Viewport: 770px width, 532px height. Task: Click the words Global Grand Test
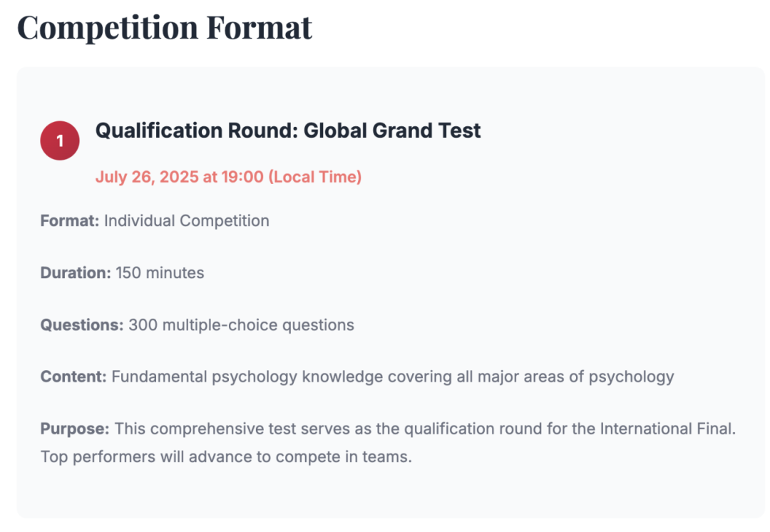pos(393,131)
